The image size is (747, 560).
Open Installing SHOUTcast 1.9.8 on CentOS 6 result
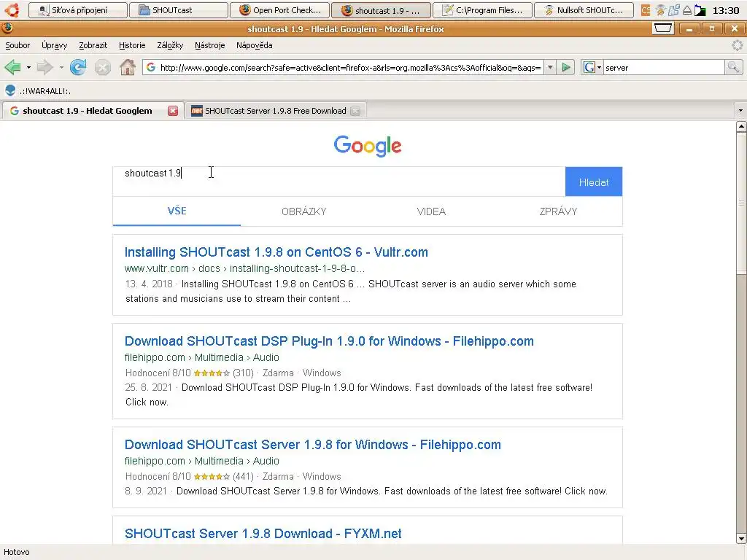click(276, 252)
